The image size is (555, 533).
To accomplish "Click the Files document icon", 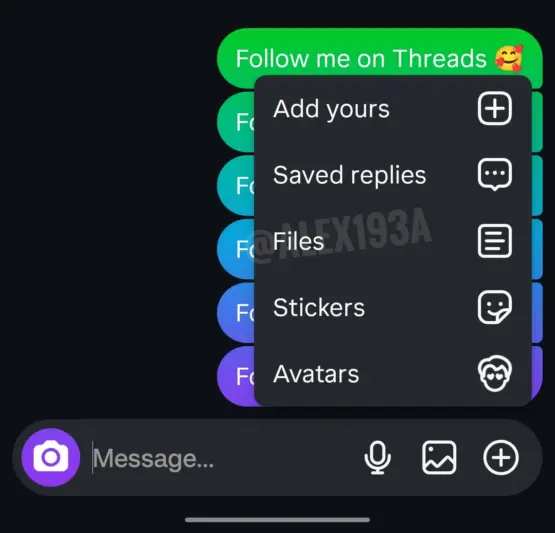I will [494, 241].
